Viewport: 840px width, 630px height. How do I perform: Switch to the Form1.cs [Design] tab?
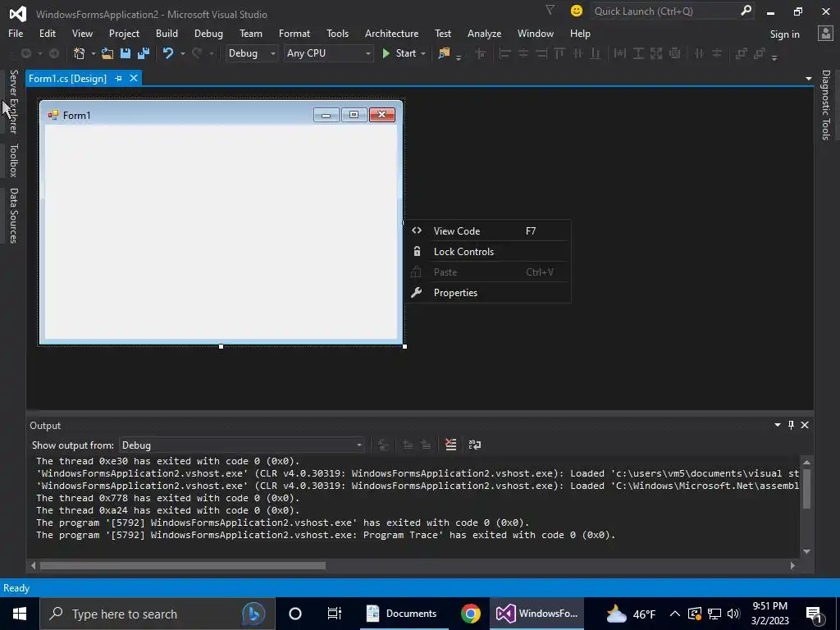click(x=67, y=78)
